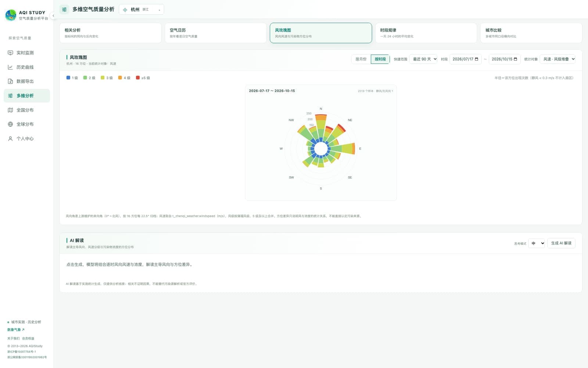
Task: Select the 风玫瑰图 tab
Action: (x=321, y=33)
